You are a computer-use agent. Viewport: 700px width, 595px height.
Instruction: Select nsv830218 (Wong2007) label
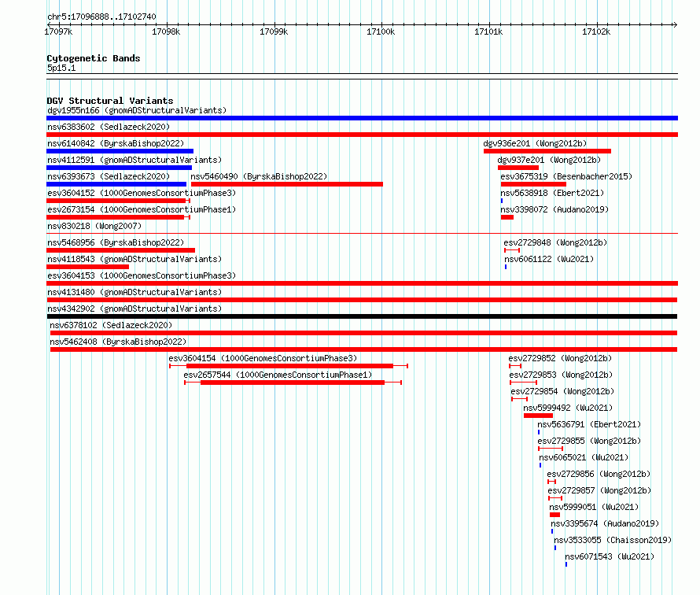click(94, 226)
